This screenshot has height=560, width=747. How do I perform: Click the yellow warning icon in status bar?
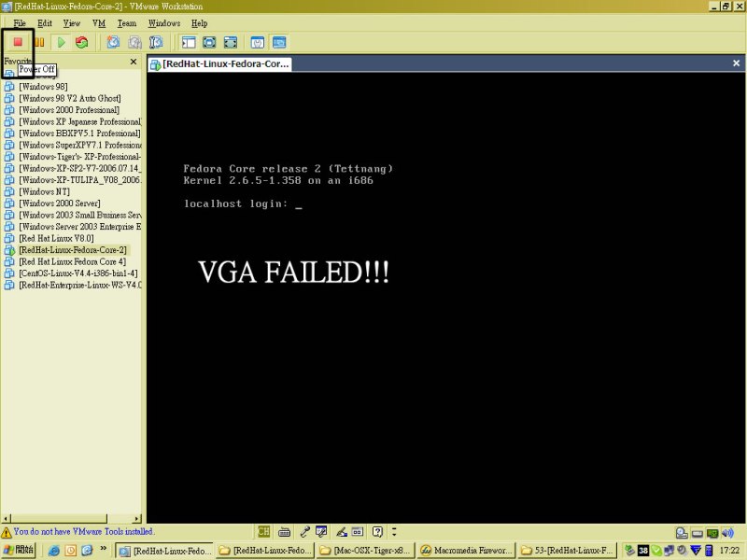[7, 532]
